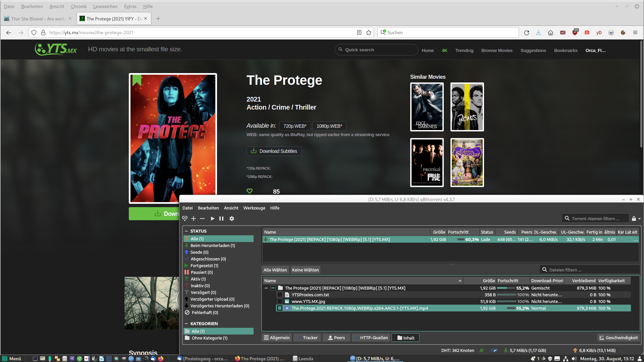The image size is (644, 362).
Task: Click the volume icon in system tray
Action: coord(574,359)
